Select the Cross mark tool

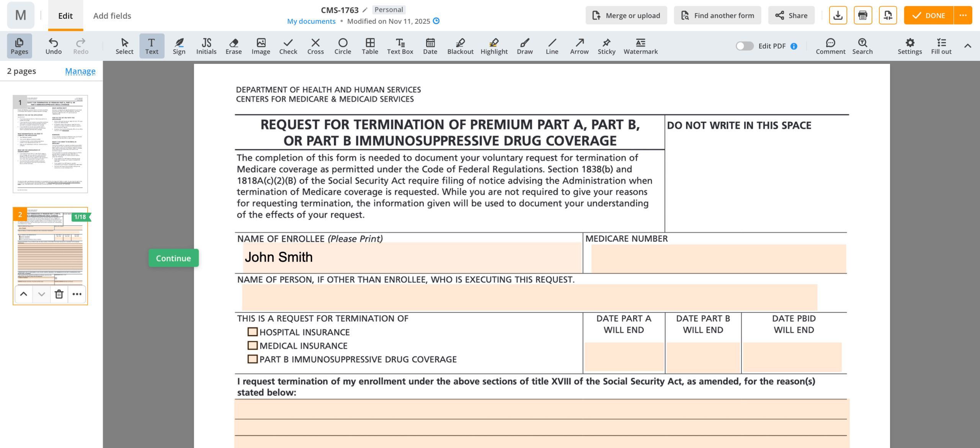click(315, 46)
